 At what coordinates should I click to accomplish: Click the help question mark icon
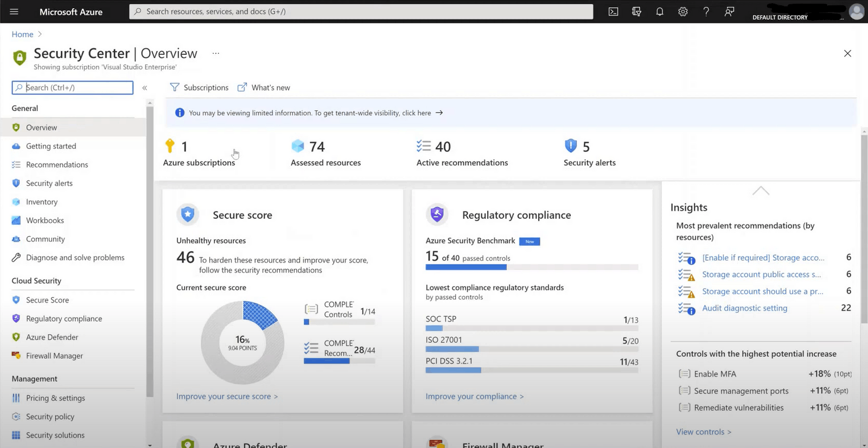pyautogui.click(x=706, y=11)
